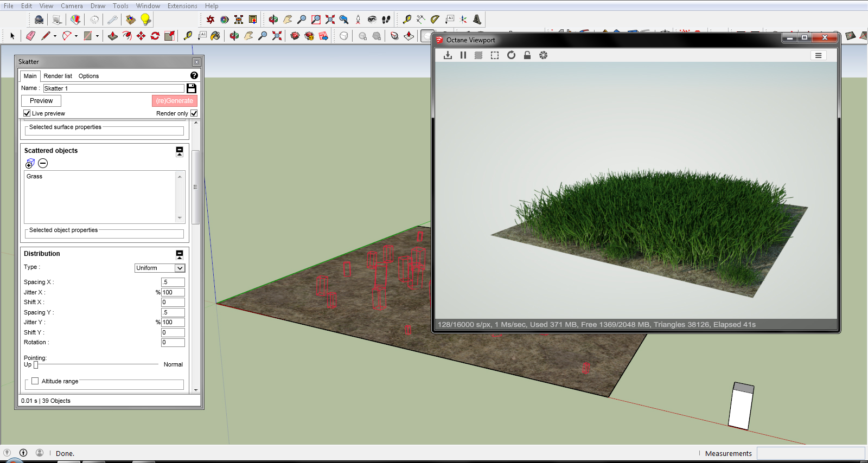The height and width of the screenshot is (463, 868).
Task: Collapse the Scattered objects section
Action: pyautogui.click(x=180, y=151)
